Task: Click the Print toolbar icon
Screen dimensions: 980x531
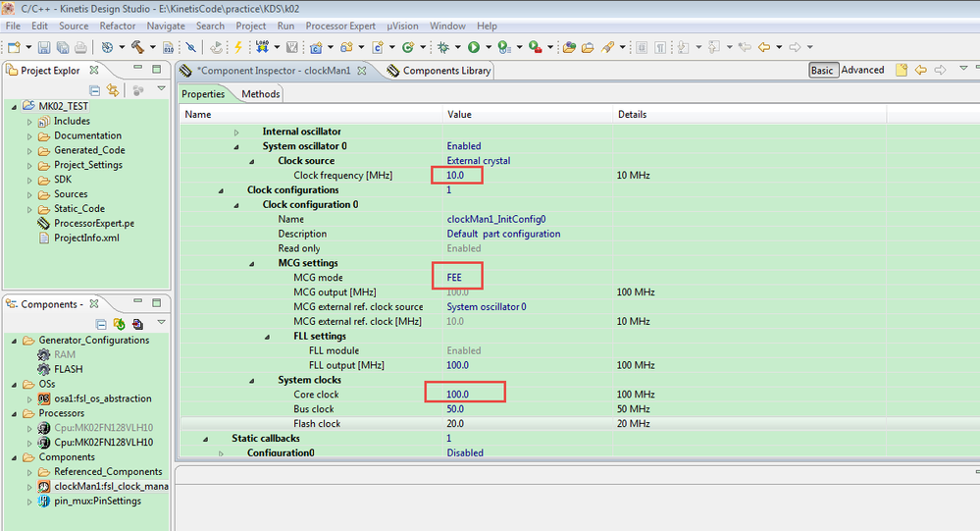Action: (x=80, y=47)
